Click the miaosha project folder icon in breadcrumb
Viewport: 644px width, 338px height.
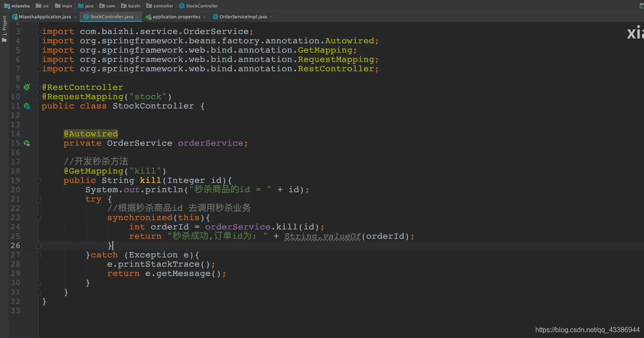click(7, 6)
